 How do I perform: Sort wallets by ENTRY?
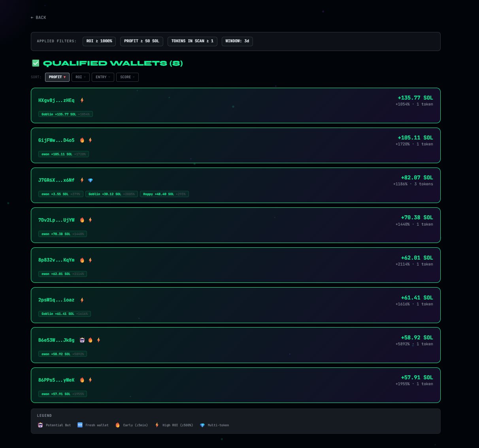[103, 77]
